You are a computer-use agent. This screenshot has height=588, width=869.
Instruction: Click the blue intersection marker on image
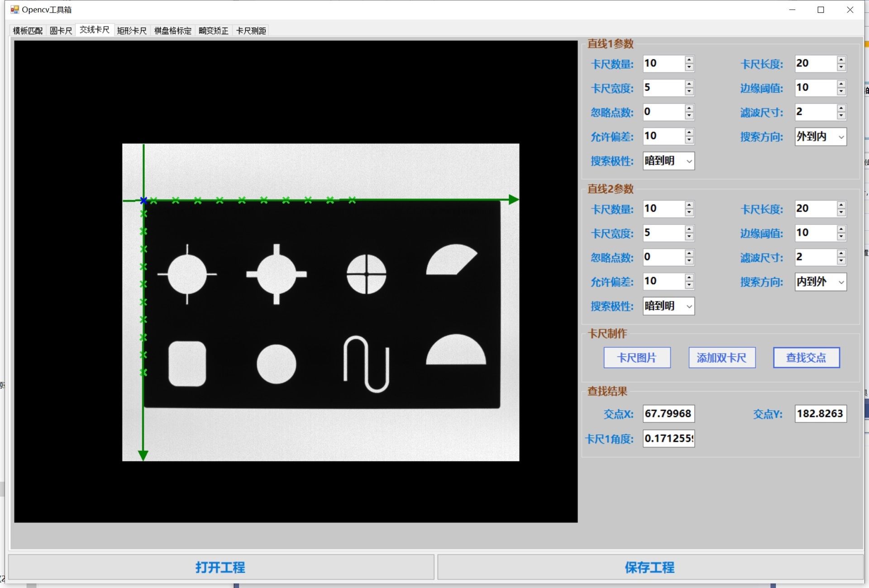point(143,200)
